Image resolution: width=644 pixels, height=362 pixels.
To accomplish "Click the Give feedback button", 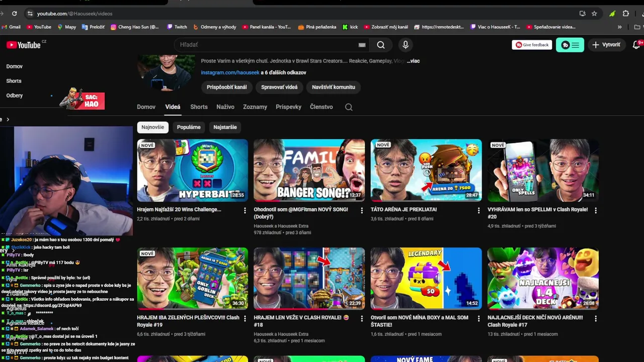I will 532,45.
